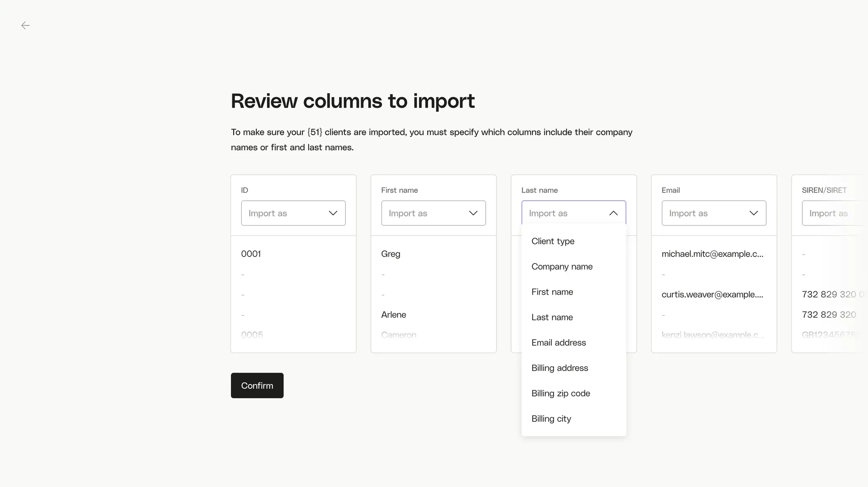Choose Billing zip code option
Image resolution: width=868 pixels, height=487 pixels.
[561, 393]
